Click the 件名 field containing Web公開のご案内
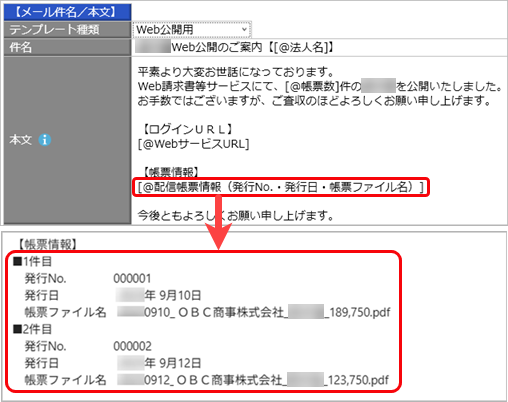This screenshot has width=508, height=402. [319, 48]
